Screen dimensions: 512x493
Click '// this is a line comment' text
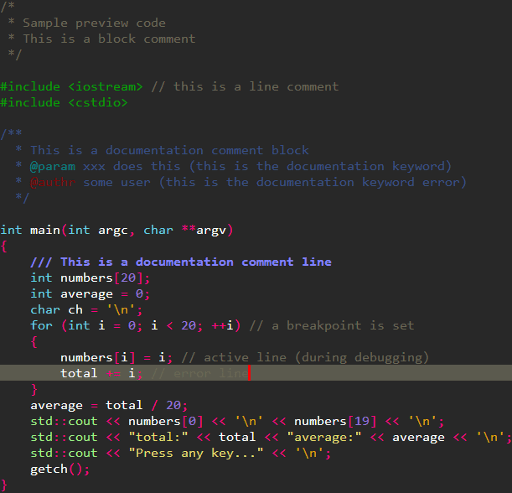[x=245, y=87]
